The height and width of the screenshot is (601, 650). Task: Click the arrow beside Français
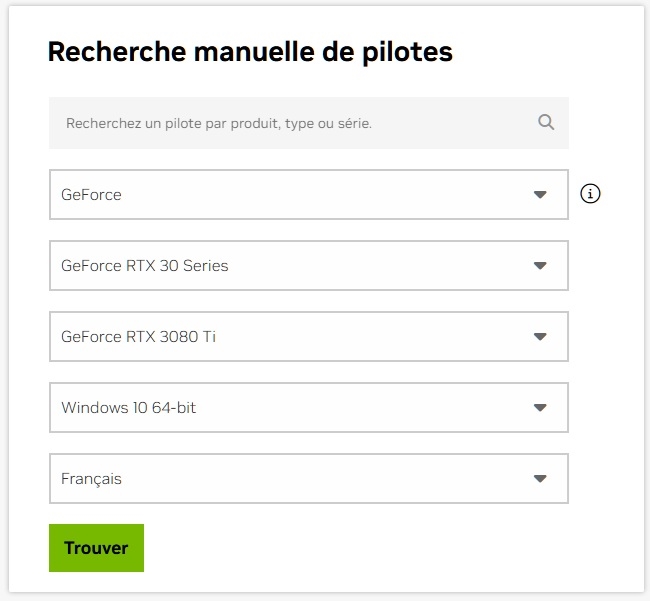click(x=540, y=479)
